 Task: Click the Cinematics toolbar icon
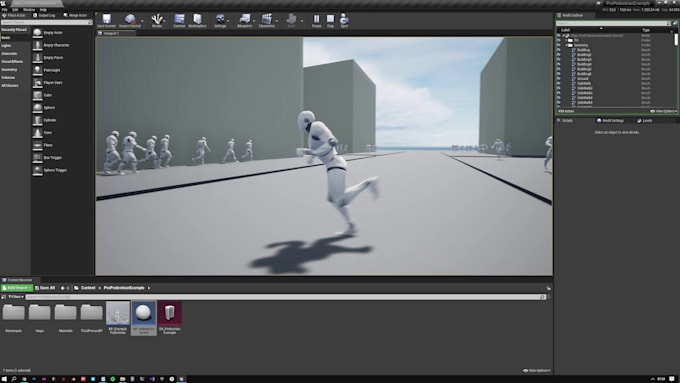[x=267, y=19]
